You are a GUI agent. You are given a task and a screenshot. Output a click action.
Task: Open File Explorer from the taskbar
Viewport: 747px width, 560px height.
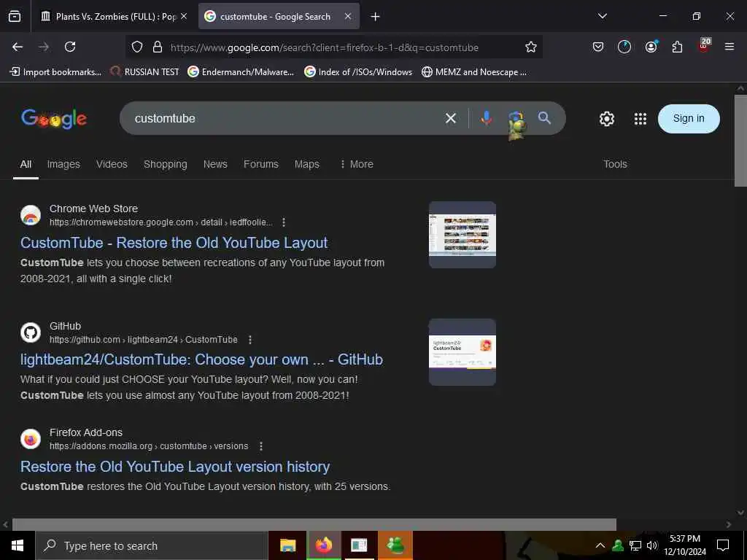(x=287, y=545)
